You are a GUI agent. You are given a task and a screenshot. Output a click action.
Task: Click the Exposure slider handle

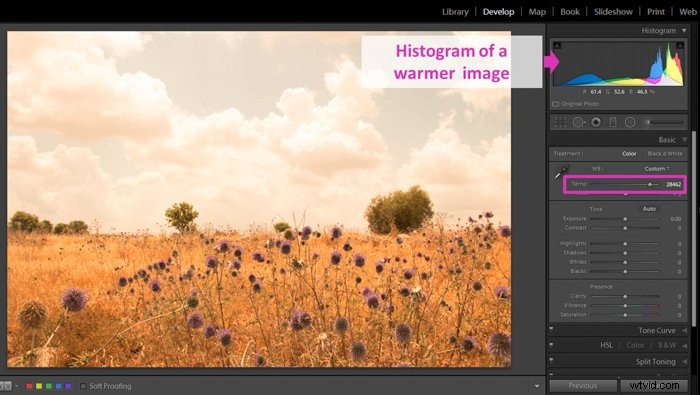[x=625, y=219]
